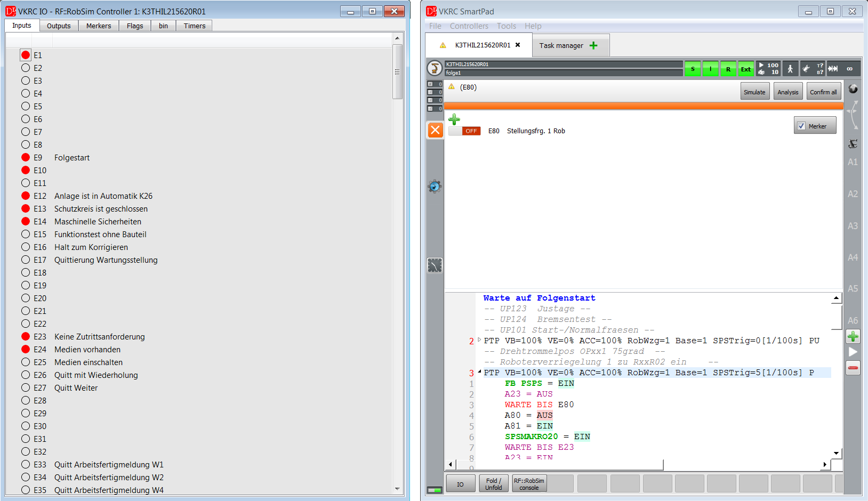
Task: Click the Simulate button
Action: click(754, 91)
